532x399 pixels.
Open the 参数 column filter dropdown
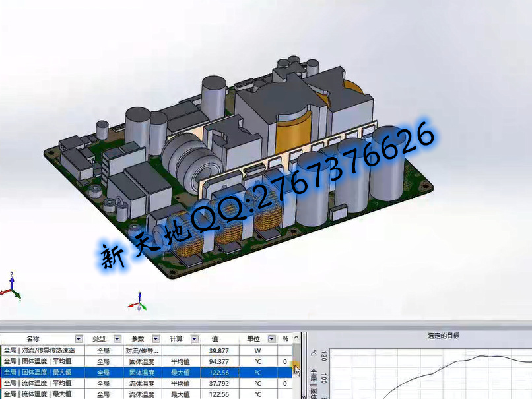(156, 339)
